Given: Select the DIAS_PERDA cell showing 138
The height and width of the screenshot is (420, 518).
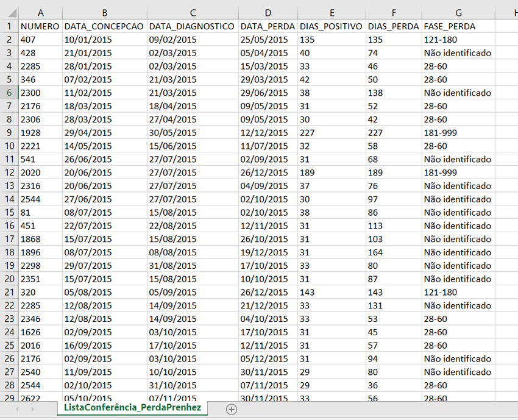Looking at the screenshot, I should (x=394, y=93).
